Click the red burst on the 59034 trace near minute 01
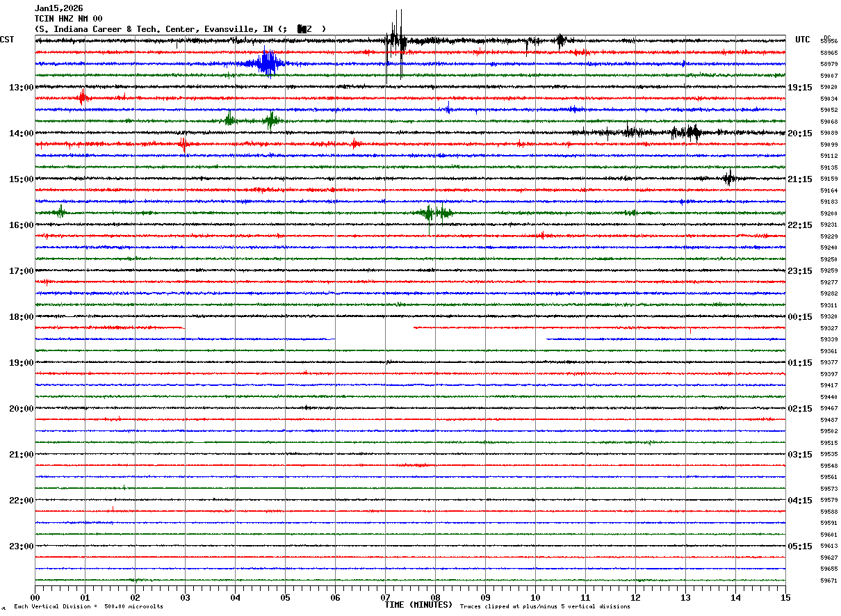The image size is (841, 616). click(x=83, y=97)
